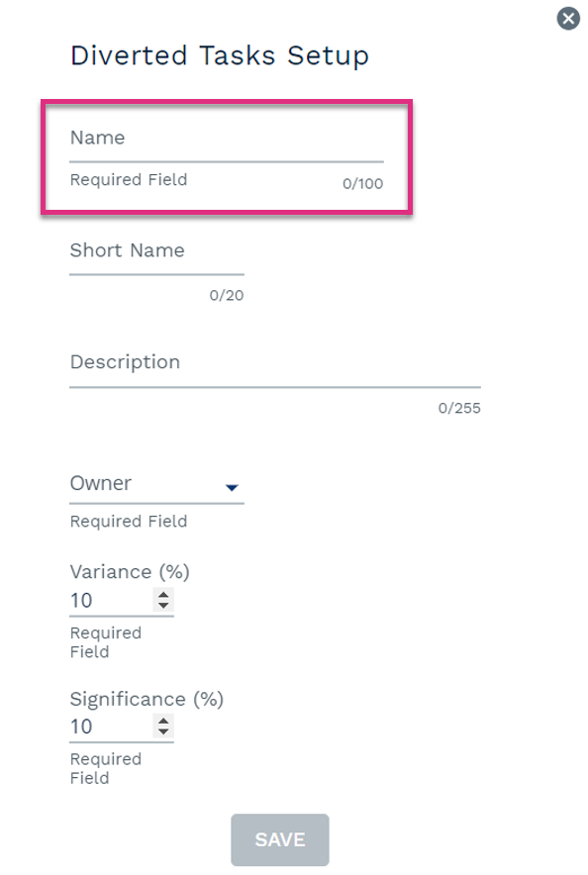This screenshot has height=875, width=588.
Task: Click Required Field text under Owner
Action: pyautogui.click(x=129, y=522)
